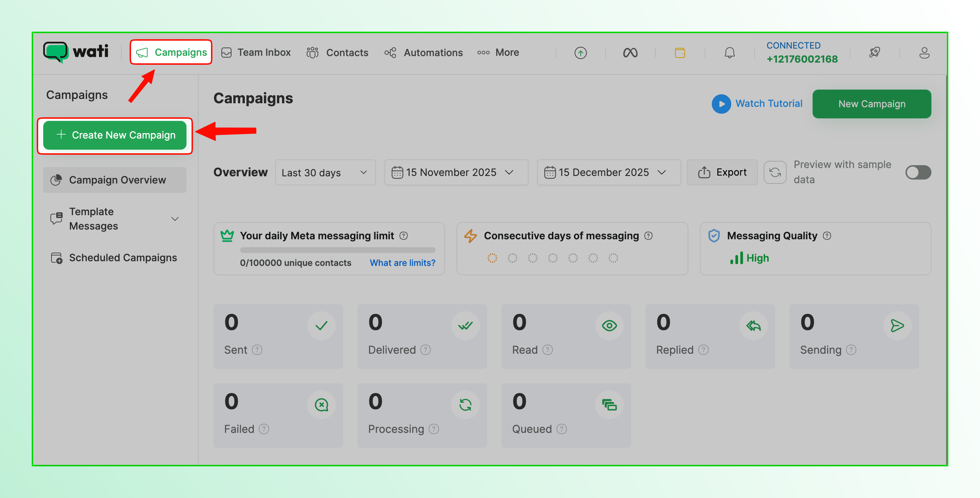Open the What are limits? link
The width and height of the screenshot is (980, 498).
pos(403,263)
